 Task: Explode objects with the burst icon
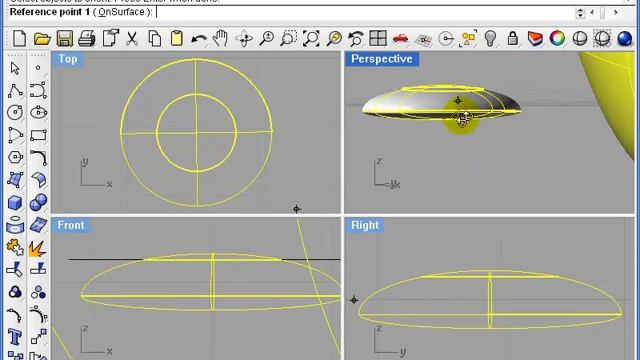click(38, 249)
